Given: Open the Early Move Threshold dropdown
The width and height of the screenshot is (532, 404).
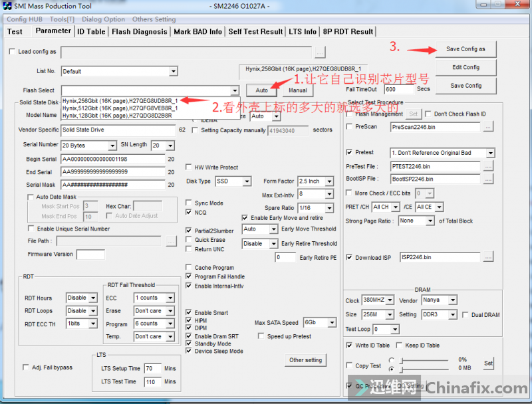Looking at the screenshot, I should 273,229.
